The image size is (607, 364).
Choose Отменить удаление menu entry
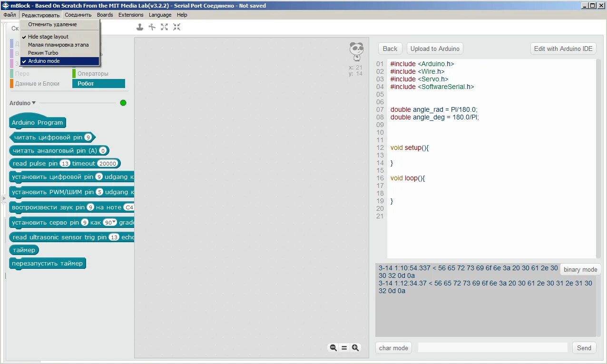pos(60,24)
